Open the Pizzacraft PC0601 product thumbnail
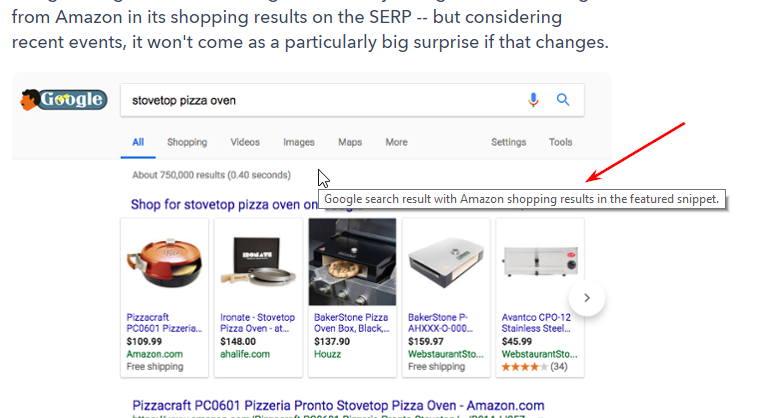759x418 pixels. tap(165, 262)
